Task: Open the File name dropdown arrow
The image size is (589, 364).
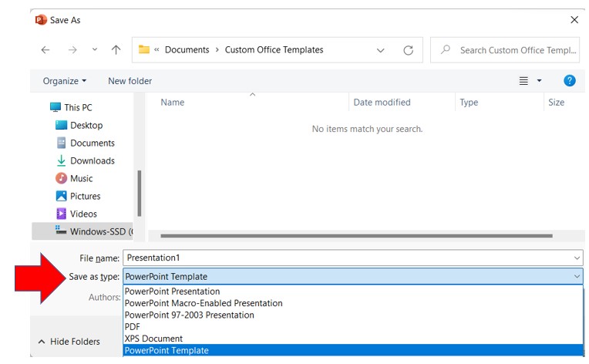Action: 577,258
